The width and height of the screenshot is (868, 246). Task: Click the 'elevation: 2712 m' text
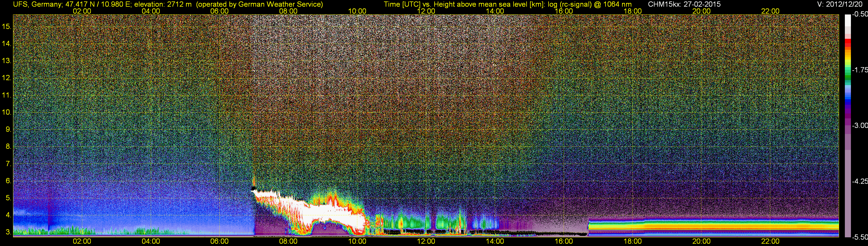coord(163,4)
